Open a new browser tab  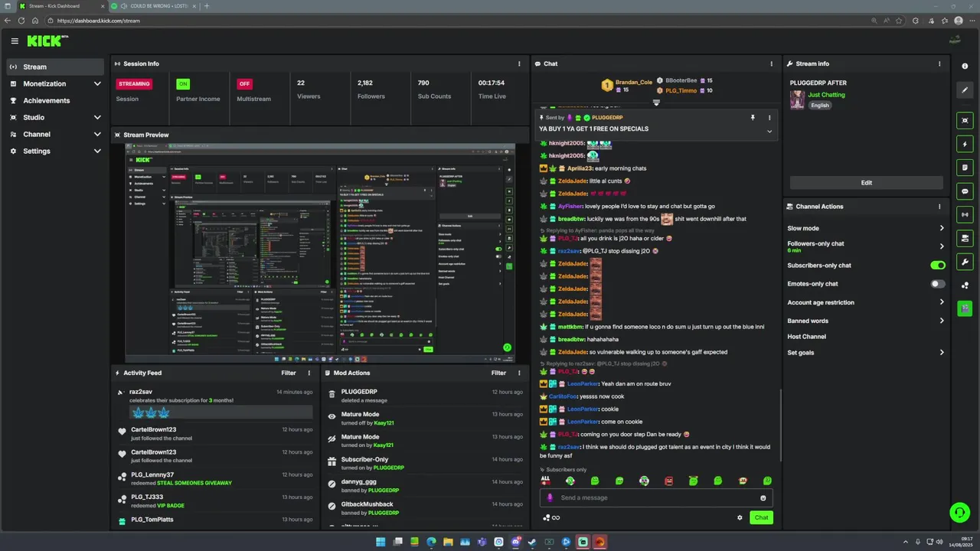pos(206,6)
